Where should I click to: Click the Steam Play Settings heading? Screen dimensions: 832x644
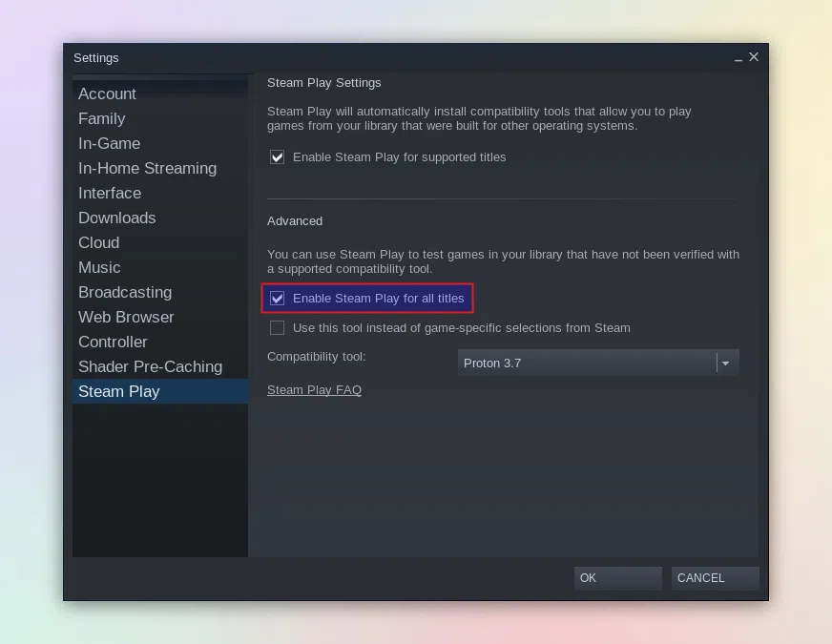coord(323,83)
